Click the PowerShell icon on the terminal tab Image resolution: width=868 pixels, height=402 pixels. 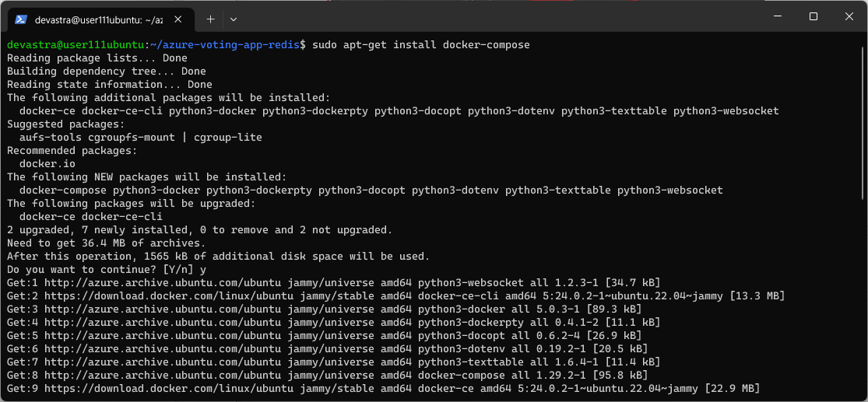point(21,19)
